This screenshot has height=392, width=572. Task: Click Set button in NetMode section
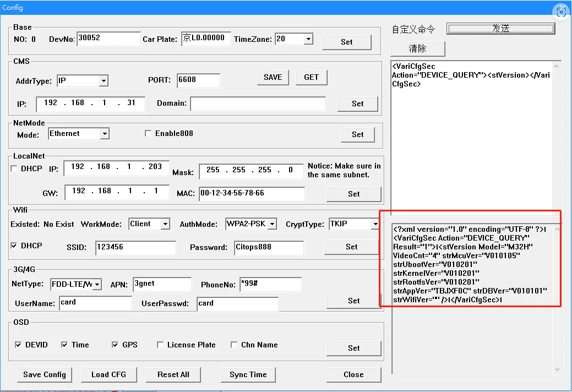[x=357, y=134]
